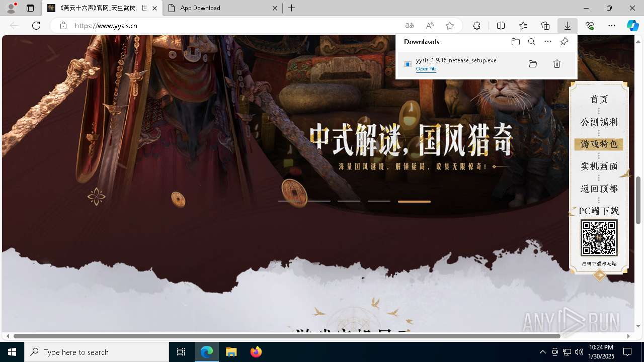Click the scroll right arrow

628,336
